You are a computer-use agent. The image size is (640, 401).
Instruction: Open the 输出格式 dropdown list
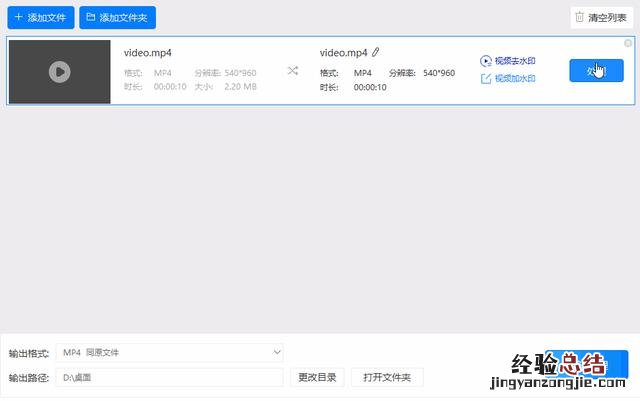coord(170,352)
